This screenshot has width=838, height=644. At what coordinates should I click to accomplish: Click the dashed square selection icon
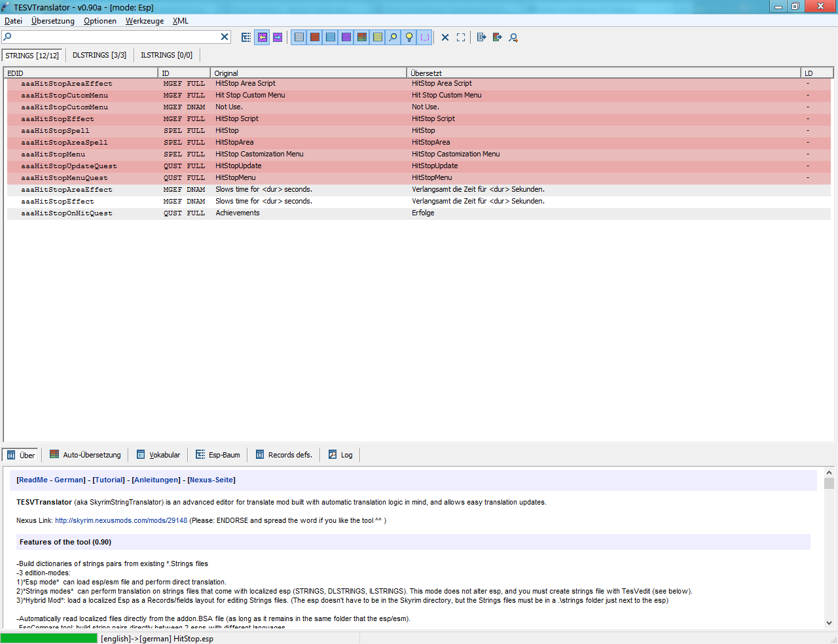[x=461, y=37]
